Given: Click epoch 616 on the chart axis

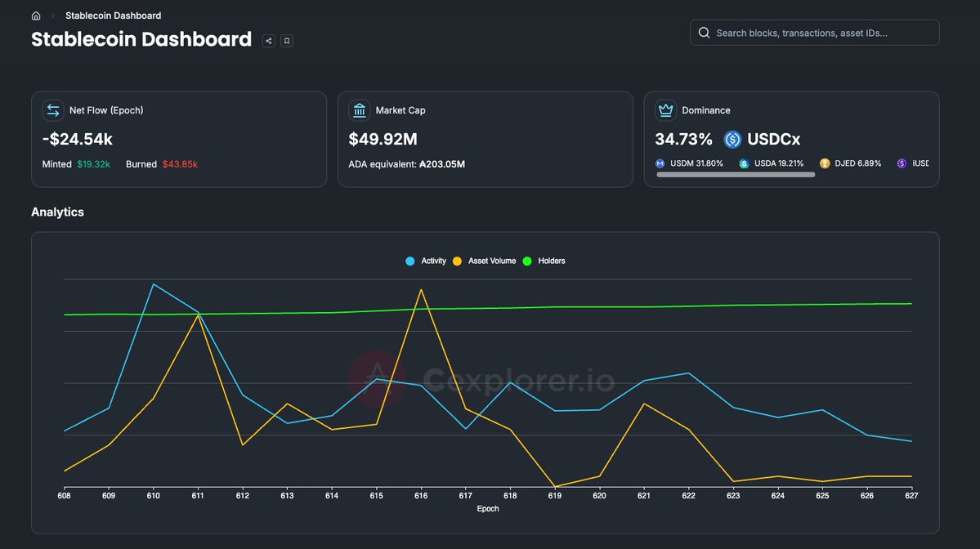Looking at the screenshot, I should (421, 496).
